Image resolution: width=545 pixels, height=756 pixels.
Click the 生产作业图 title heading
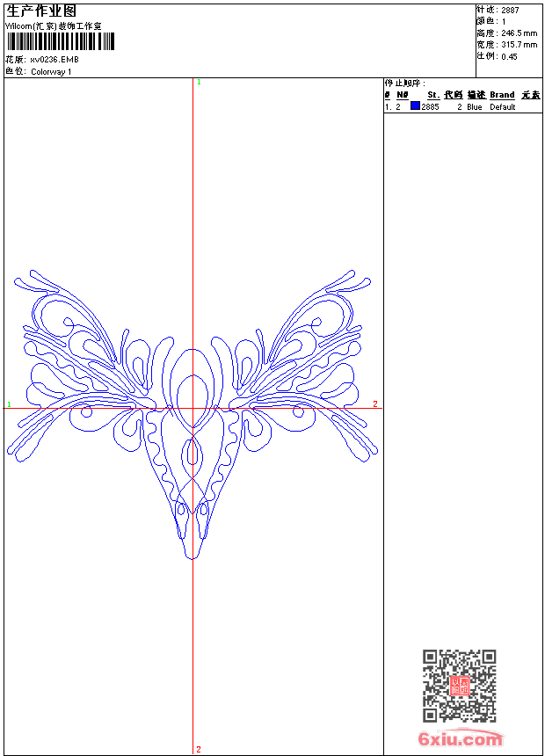coord(41,11)
